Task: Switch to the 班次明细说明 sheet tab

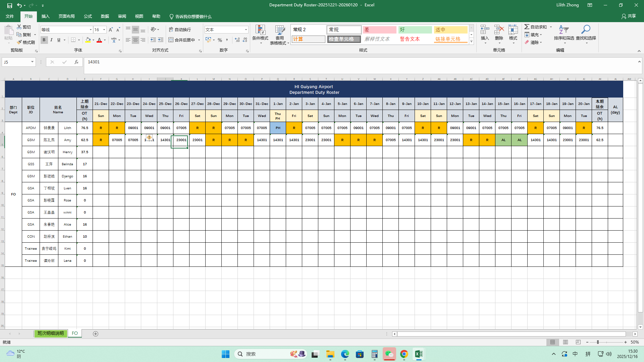Action: 50,333
